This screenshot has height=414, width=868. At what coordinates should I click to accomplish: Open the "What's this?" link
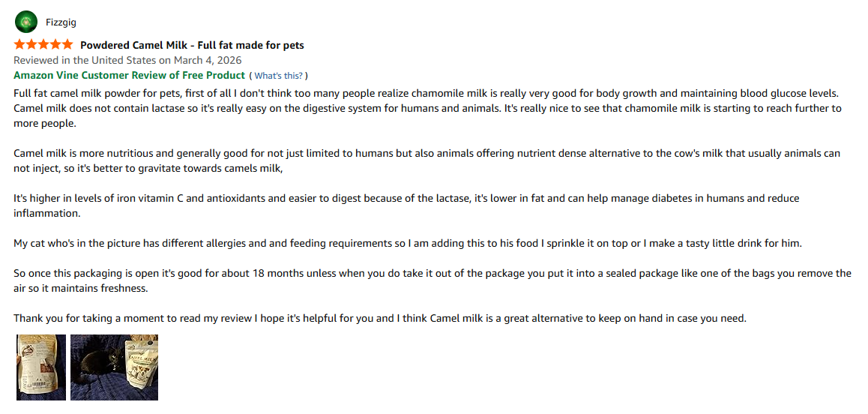(279, 76)
